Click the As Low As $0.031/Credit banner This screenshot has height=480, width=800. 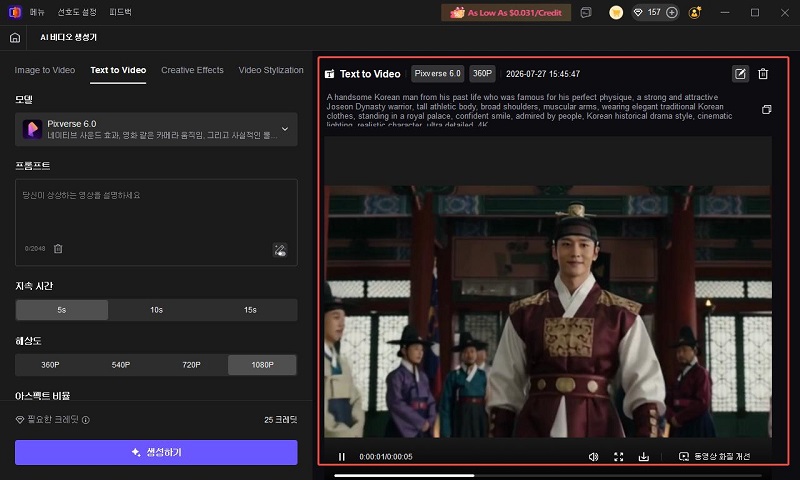(x=506, y=13)
